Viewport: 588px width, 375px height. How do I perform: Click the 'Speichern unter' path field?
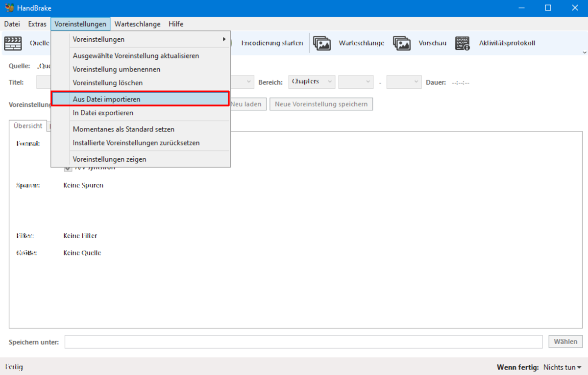coord(303,342)
